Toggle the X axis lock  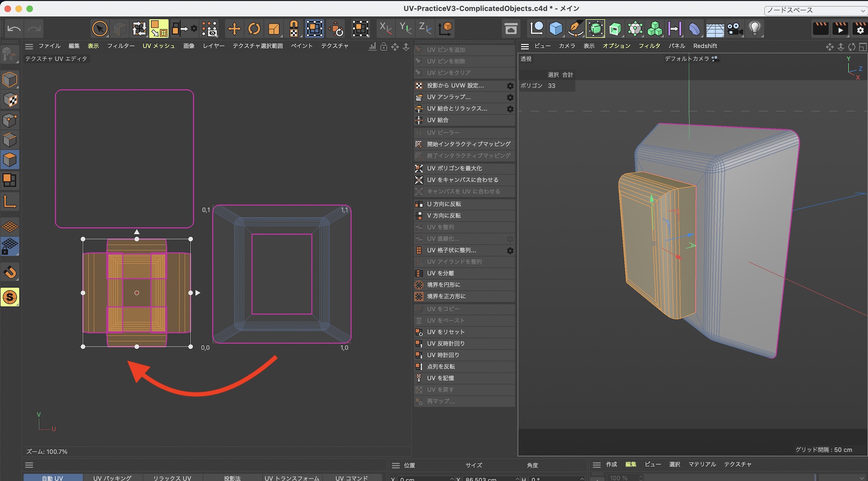[385, 29]
